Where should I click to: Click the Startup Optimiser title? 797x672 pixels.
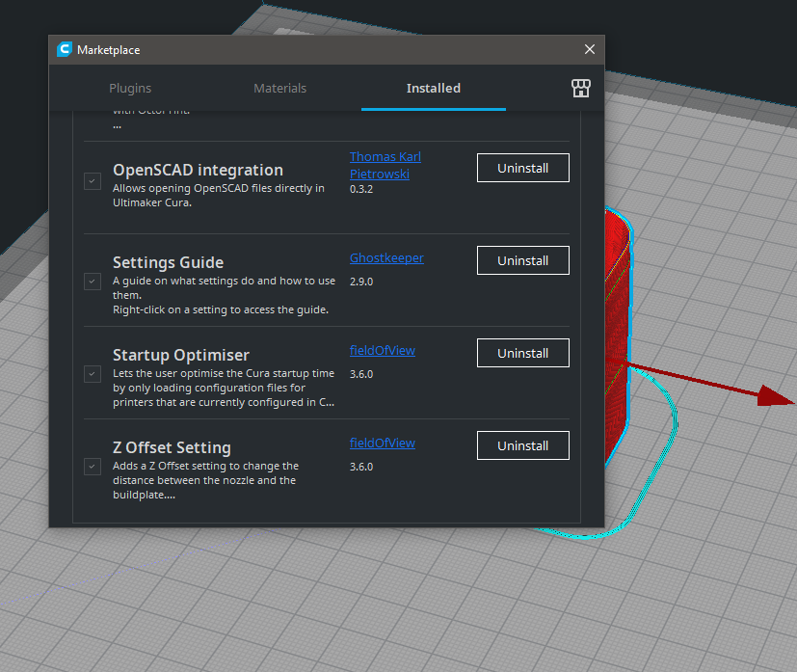181,355
